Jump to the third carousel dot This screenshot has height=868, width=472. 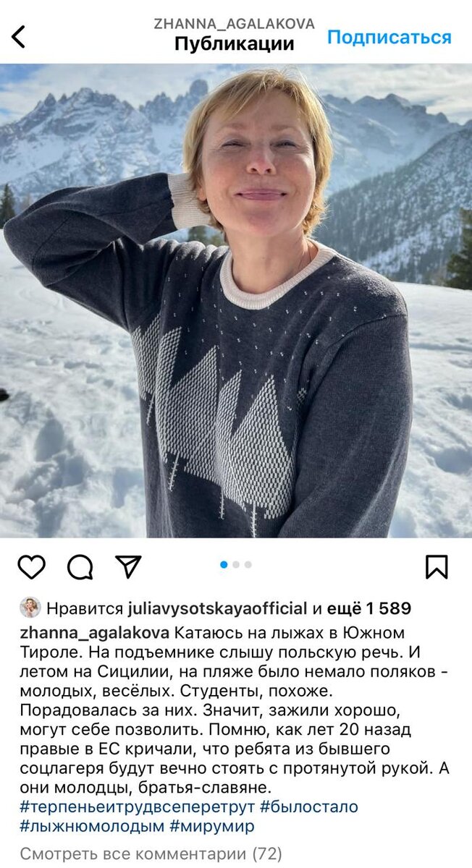[248, 564]
